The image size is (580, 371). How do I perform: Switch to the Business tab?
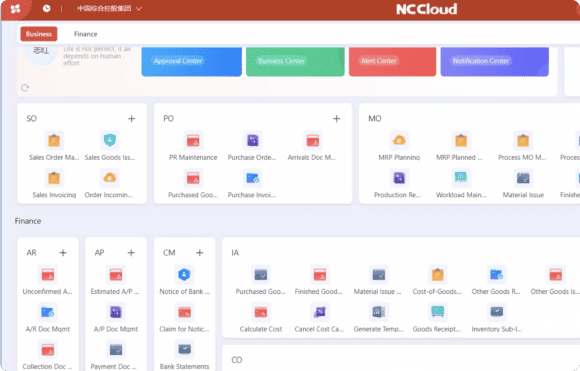[39, 34]
